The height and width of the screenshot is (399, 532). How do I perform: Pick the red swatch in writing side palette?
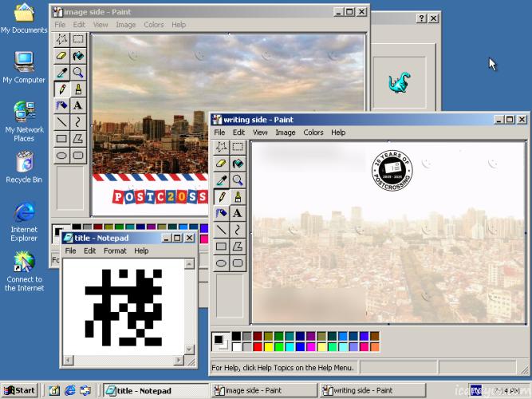point(258,346)
